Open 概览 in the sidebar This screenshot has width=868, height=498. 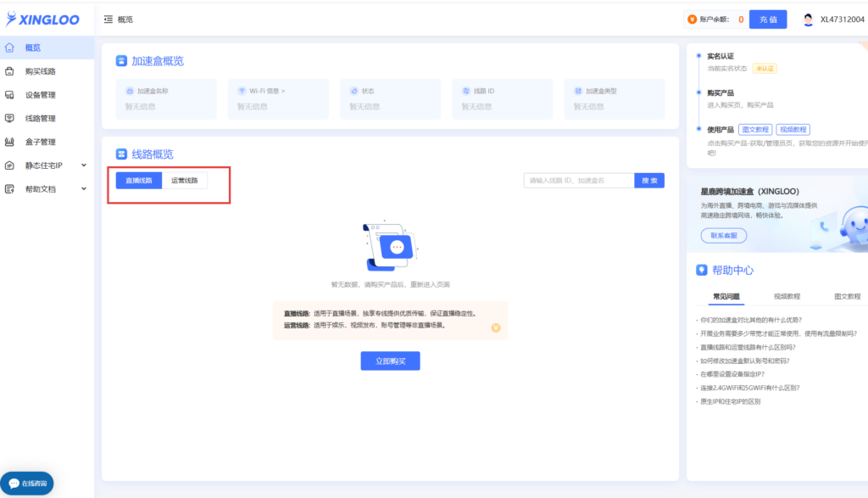pyautogui.click(x=47, y=48)
